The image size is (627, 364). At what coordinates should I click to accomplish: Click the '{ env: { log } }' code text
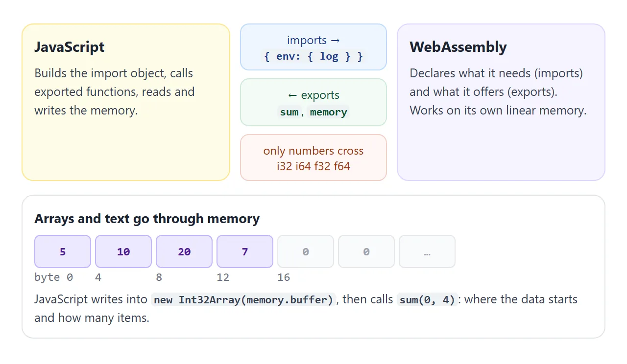tap(313, 56)
